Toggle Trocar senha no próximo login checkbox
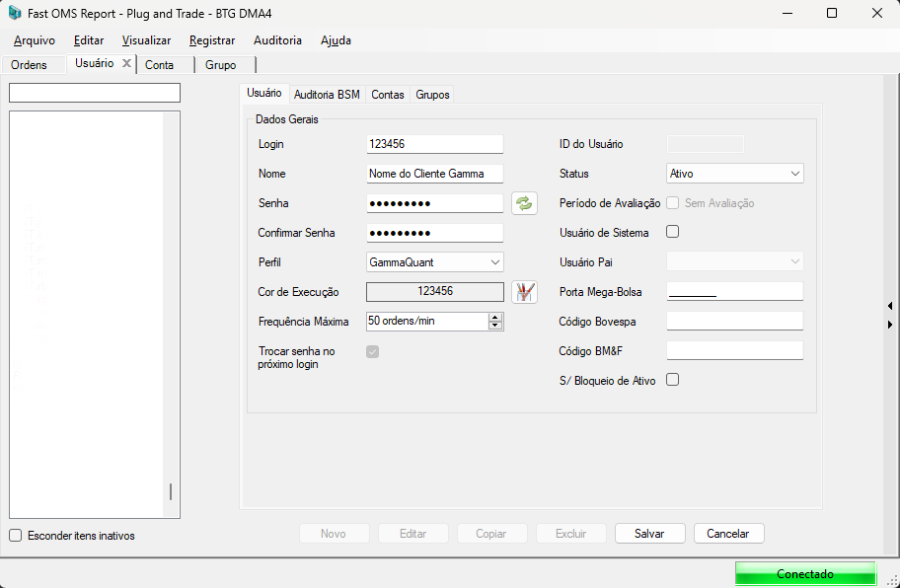 [372, 351]
